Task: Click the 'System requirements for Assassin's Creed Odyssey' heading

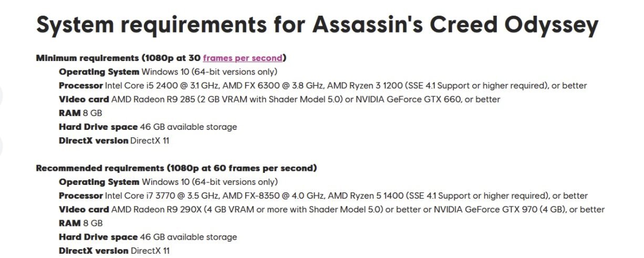Action: click(317, 25)
